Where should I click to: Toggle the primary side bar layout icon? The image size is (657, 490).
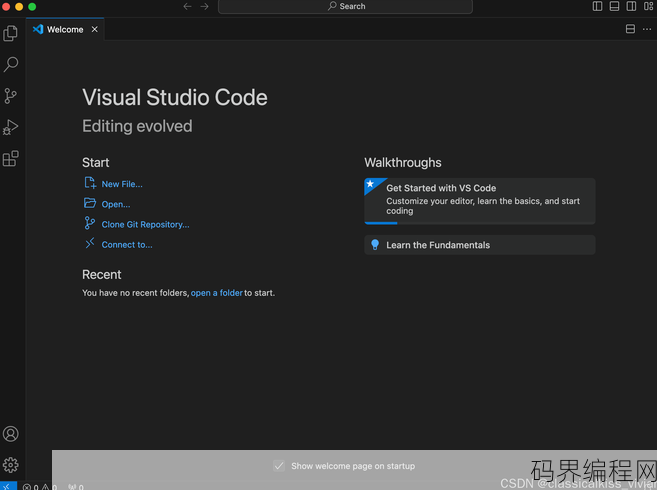pos(598,6)
